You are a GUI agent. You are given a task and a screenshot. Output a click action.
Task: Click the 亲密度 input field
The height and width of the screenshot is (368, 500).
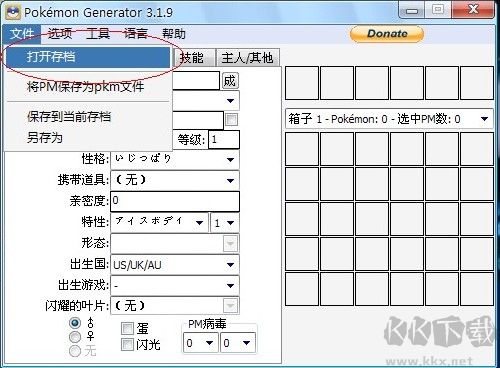[x=175, y=201]
